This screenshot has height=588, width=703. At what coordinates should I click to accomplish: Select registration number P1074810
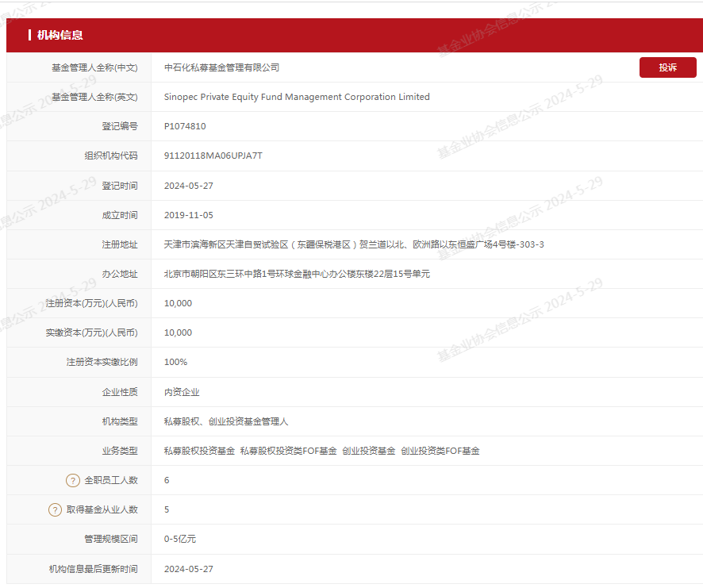click(x=185, y=126)
